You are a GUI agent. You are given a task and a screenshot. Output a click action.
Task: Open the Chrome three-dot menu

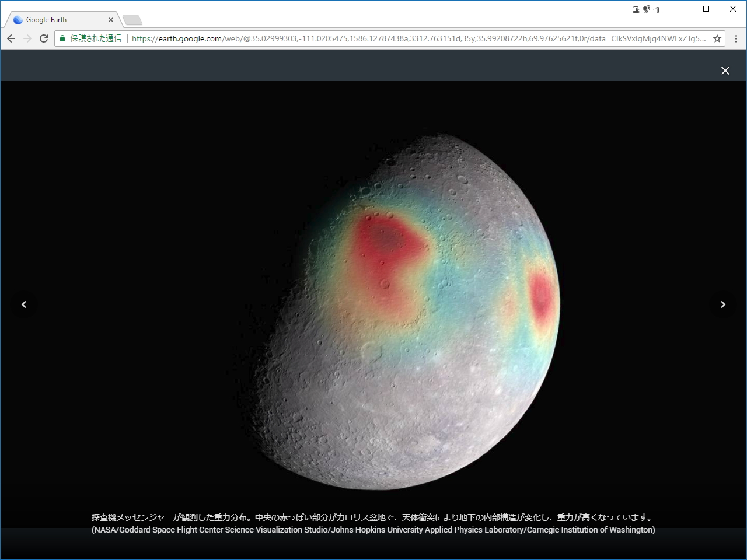[736, 38]
